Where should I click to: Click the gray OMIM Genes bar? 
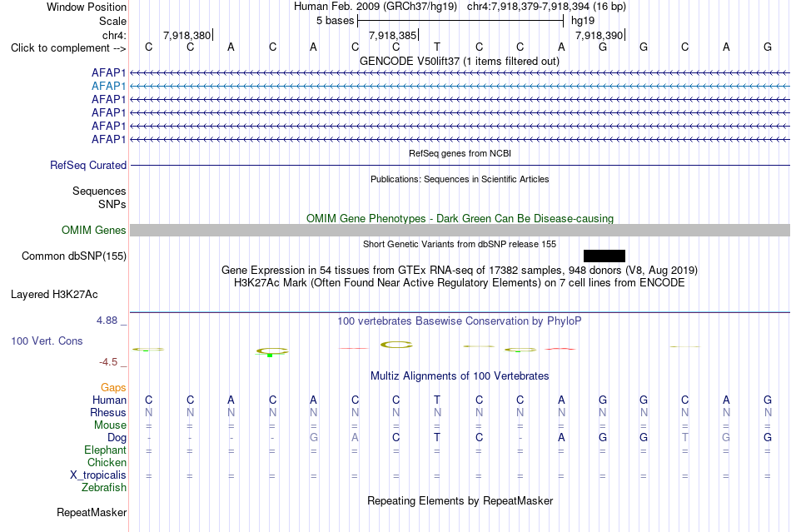pyautogui.click(x=460, y=231)
